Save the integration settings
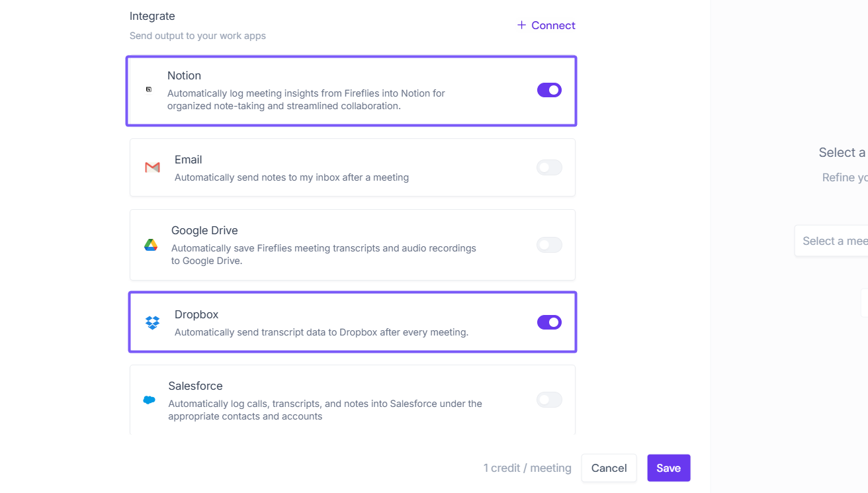The height and width of the screenshot is (493, 868). point(668,468)
